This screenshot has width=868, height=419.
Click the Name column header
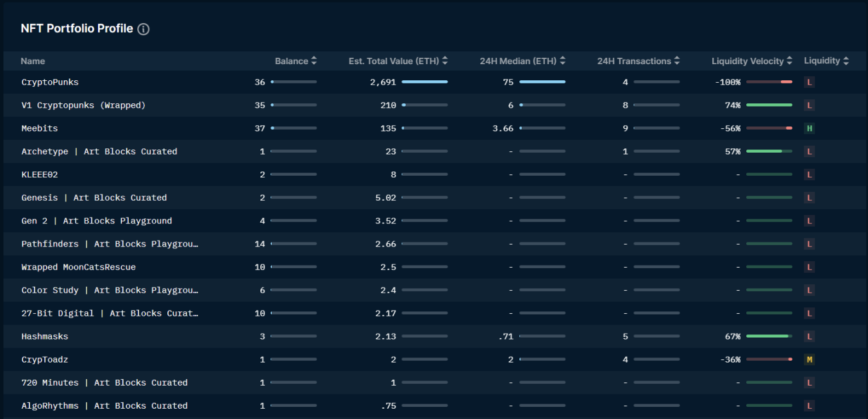(33, 61)
